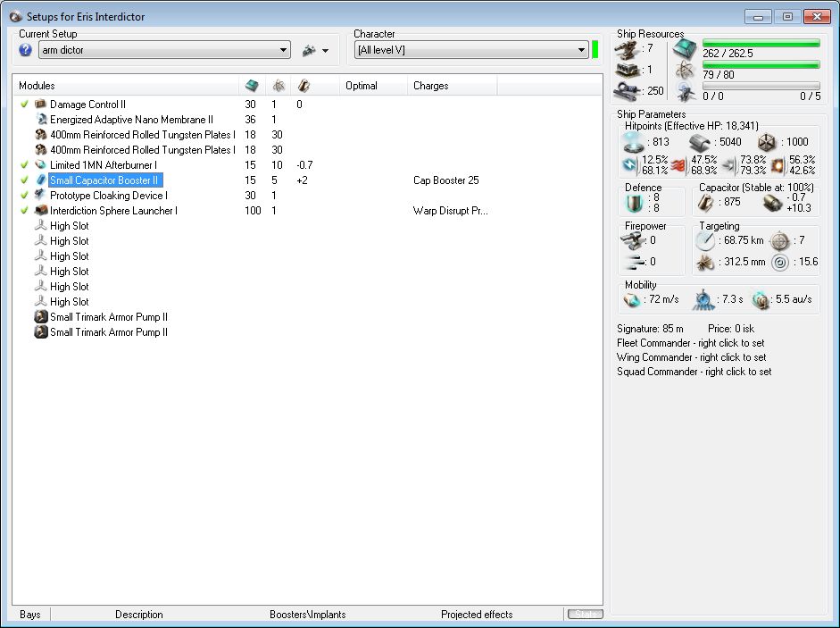Image resolution: width=840 pixels, height=628 pixels.
Task: Click the Charges column header
Action: click(453, 85)
